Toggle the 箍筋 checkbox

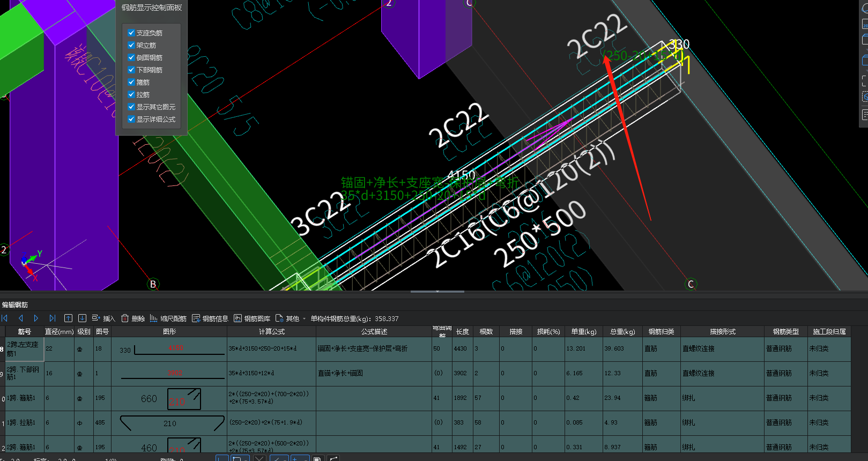click(131, 82)
